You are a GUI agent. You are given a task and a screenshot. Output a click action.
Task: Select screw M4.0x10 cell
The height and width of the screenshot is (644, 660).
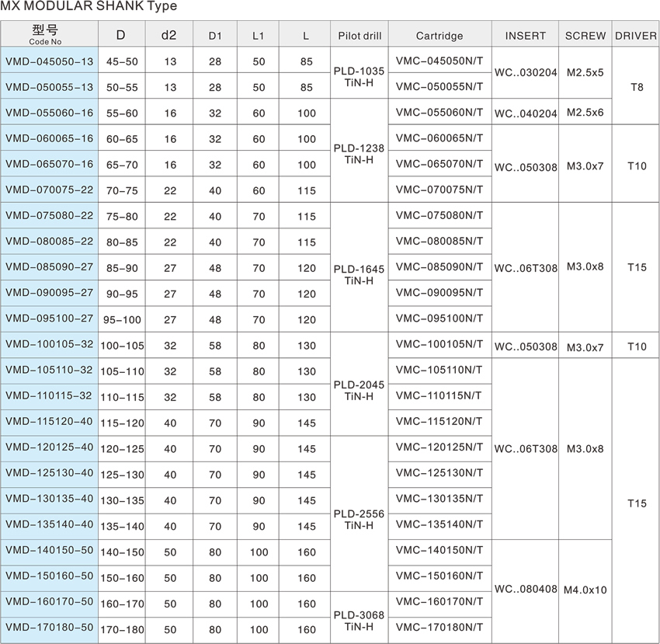pos(585,590)
